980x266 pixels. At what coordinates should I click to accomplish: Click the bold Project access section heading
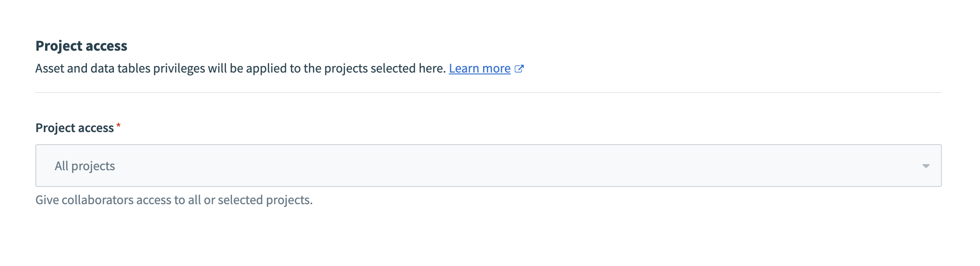tap(81, 46)
